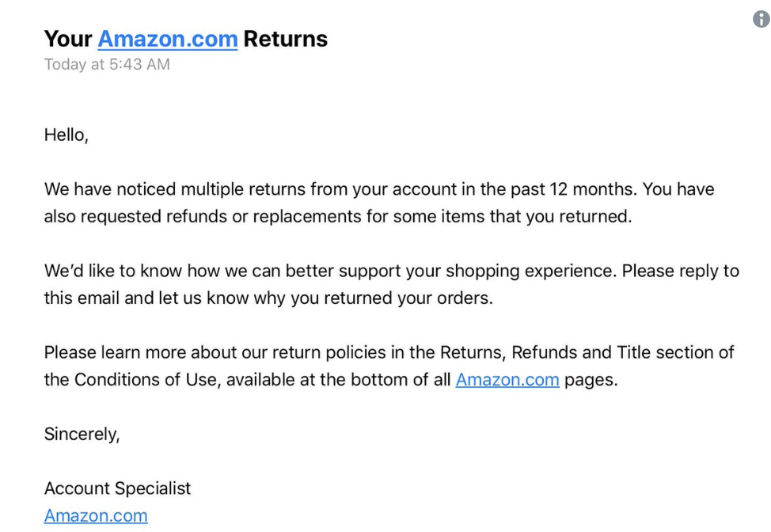Image resolution: width=771 pixels, height=532 pixels.
Task: Click the word "Your" in the subject
Action: tap(67, 39)
